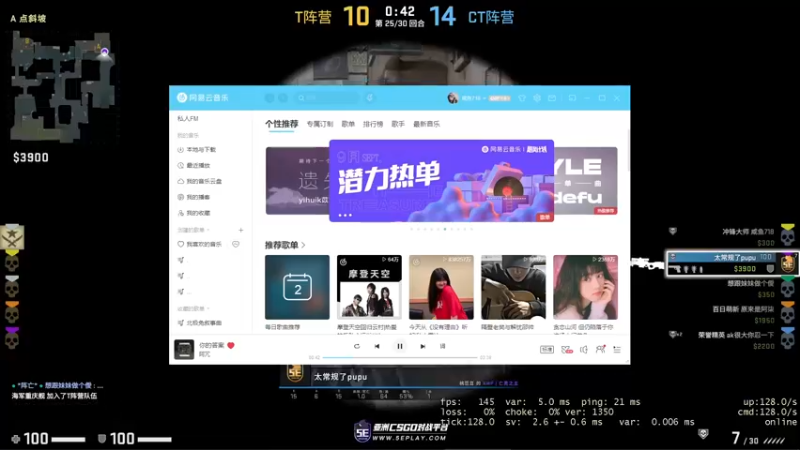Select the 歌单 tab
Screen dimensions: 800x450
348,124
